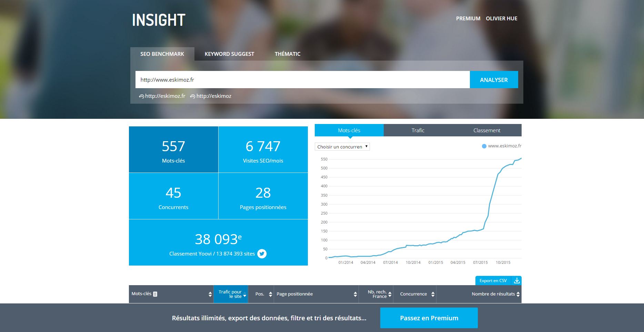Viewport: 644px width, 332px height.
Task: Select the 557 Mots-clés stat tile
Action: coord(173,149)
